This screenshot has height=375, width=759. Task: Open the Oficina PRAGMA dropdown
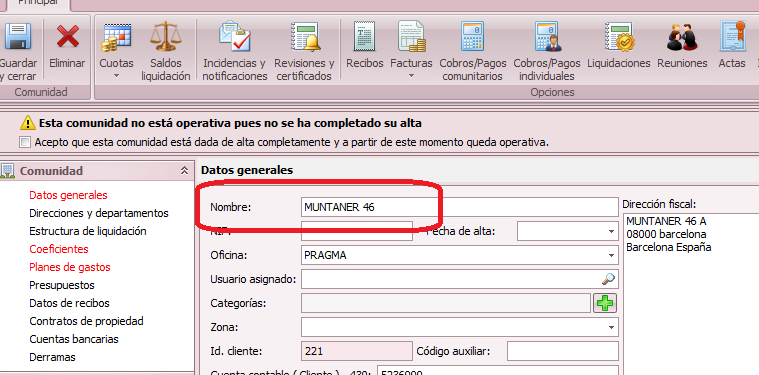click(x=611, y=255)
